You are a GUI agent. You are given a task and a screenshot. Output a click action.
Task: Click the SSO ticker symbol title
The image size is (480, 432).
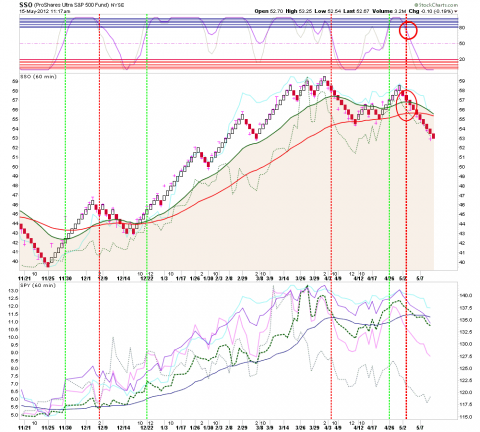click(26, 5)
